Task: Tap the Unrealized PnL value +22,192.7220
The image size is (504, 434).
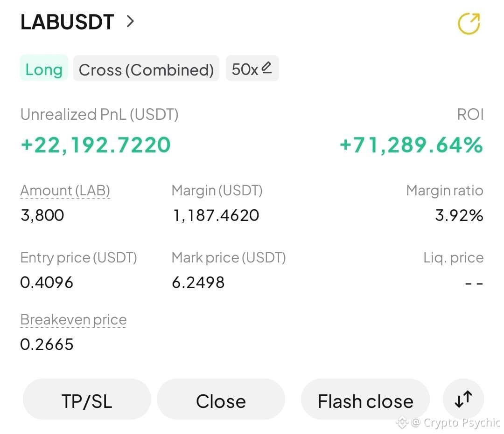Action: pyautogui.click(x=96, y=145)
